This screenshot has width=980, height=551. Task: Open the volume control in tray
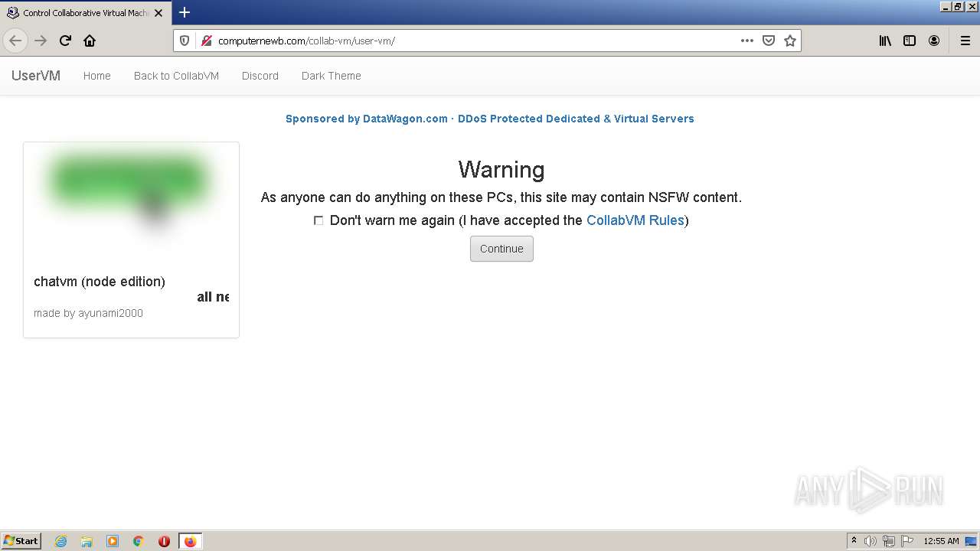[871, 541]
